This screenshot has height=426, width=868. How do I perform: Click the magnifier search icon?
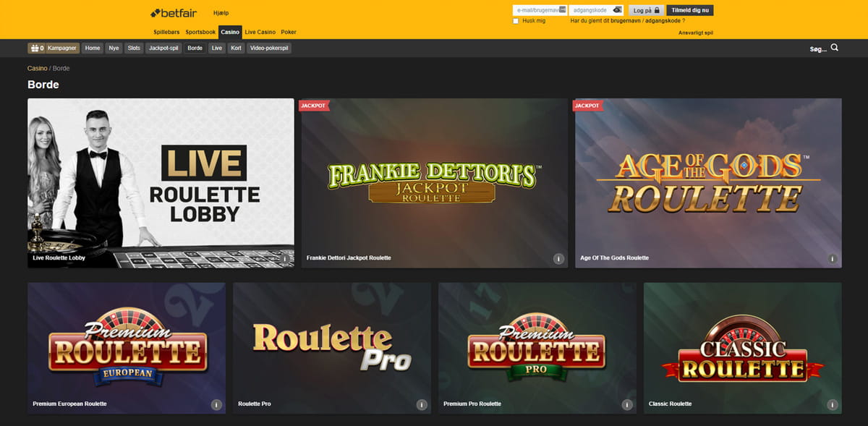(x=835, y=48)
